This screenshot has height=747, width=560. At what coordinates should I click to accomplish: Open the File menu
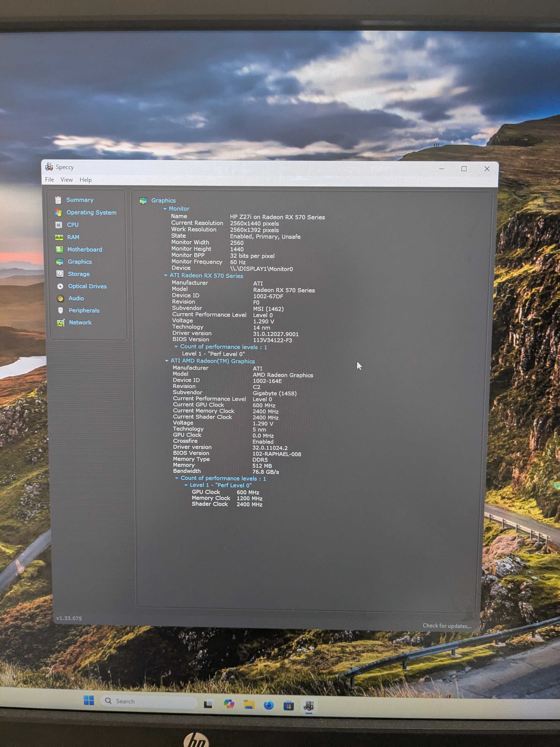[x=50, y=180]
